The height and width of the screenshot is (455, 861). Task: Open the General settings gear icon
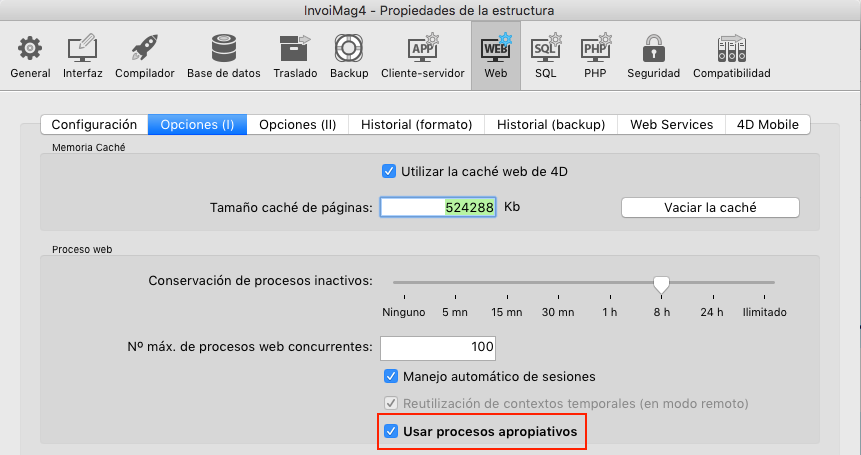pos(30,48)
